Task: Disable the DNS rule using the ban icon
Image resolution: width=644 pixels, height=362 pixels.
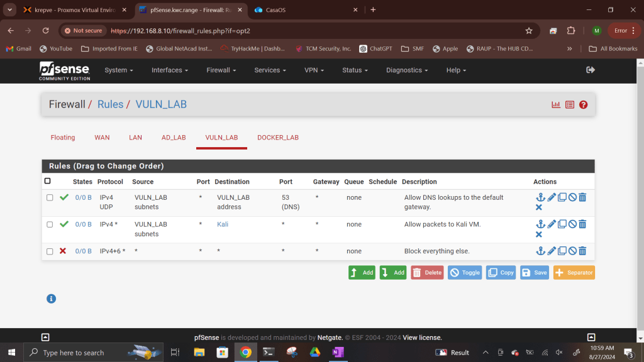Action: click(572, 197)
